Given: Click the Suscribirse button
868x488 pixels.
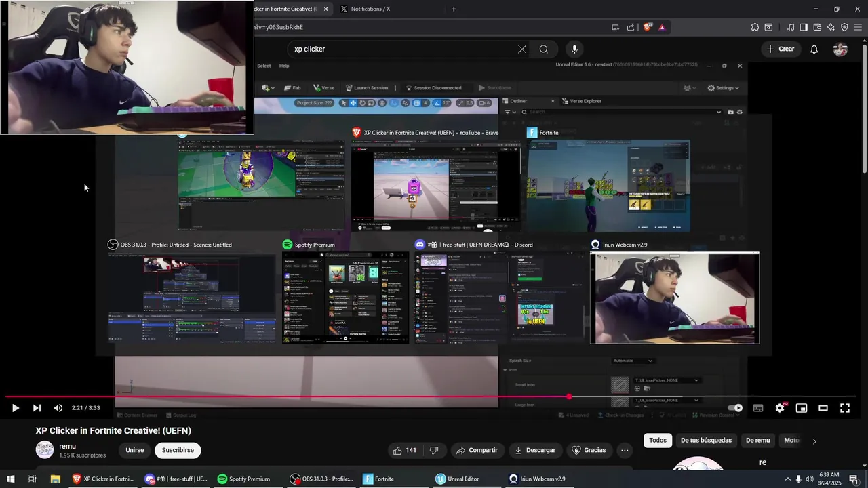Looking at the screenshot, I should [x=178, y=450].
